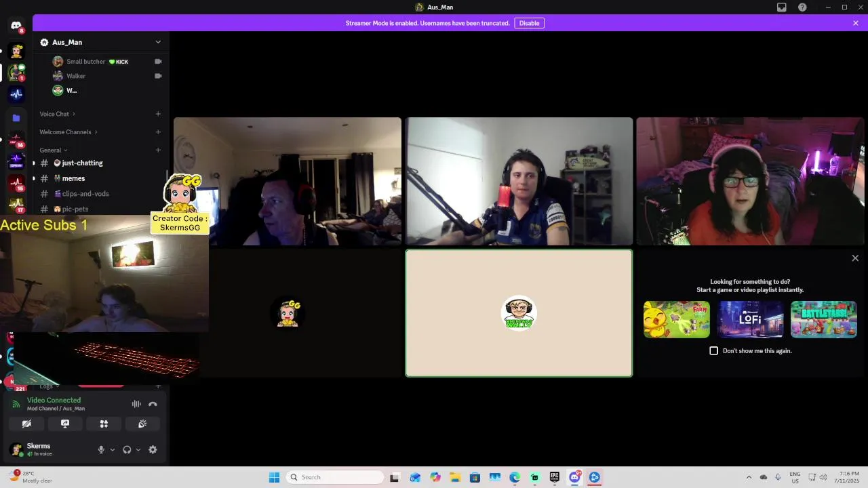
Task: Focus the woman with pink headphones video
Action: (x=751, y=181)
